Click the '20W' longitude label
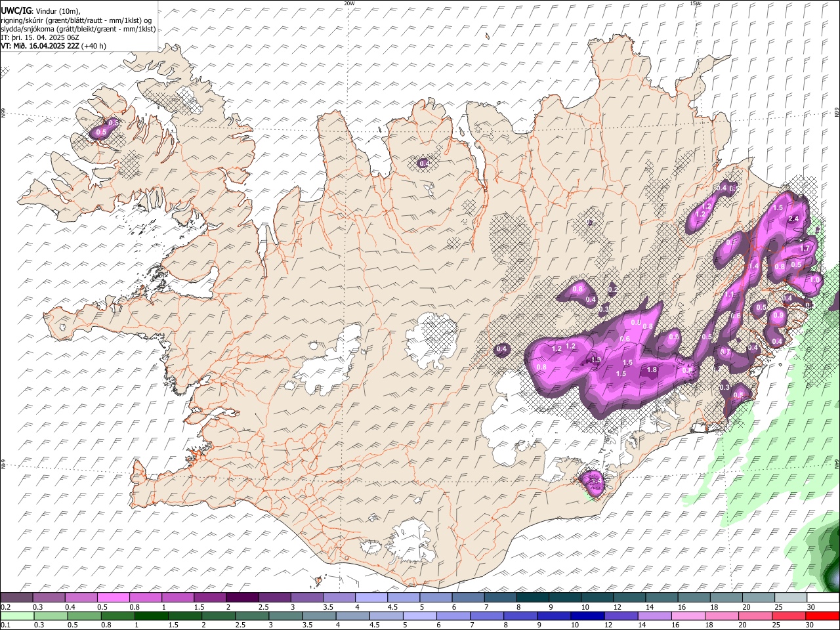This screenshot has width=840, height=630. pyautogui.click(x=349, y=3)
